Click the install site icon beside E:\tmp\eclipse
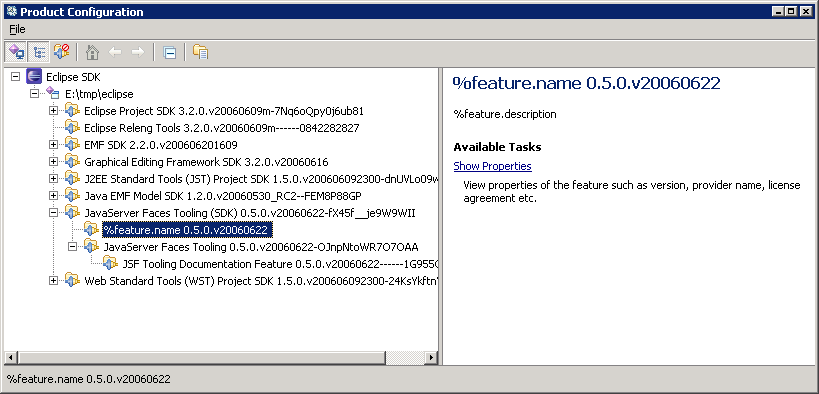 tap(53, 94)
